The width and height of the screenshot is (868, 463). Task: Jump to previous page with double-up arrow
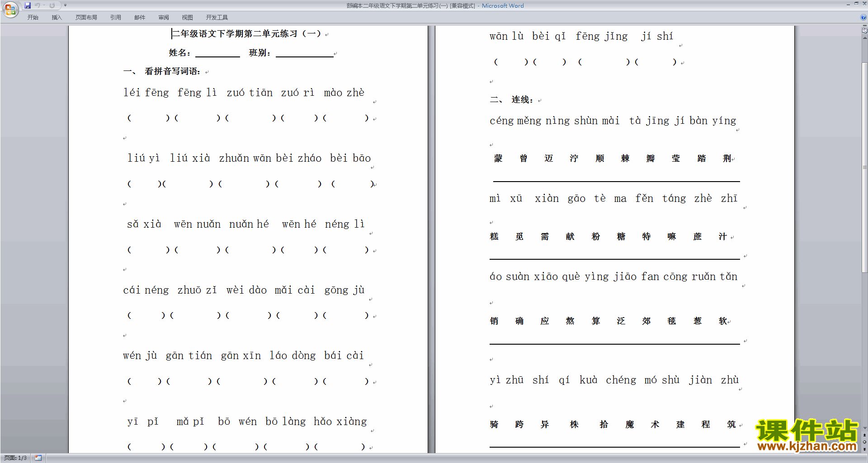coord(864,435)
